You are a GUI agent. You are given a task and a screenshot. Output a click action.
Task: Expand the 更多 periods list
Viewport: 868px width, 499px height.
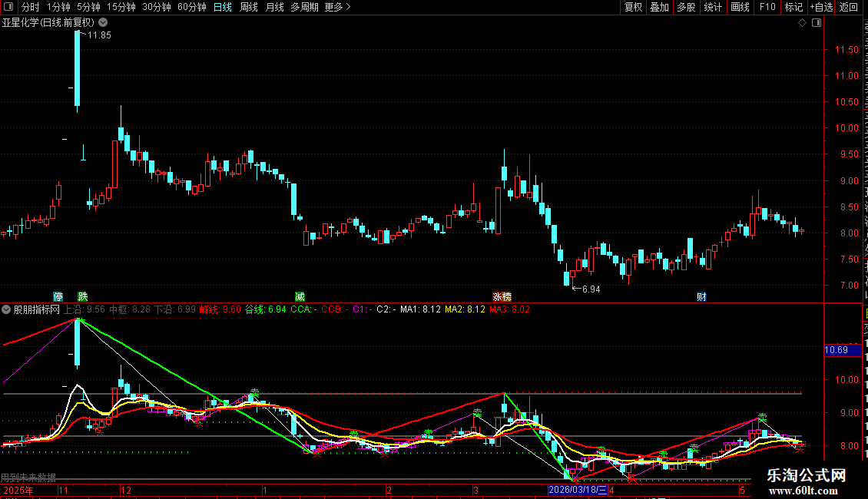tap(337, 7)
